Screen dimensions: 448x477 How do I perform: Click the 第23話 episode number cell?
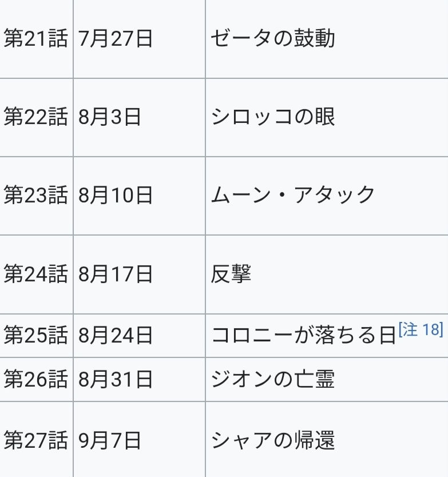pos(35,196)
